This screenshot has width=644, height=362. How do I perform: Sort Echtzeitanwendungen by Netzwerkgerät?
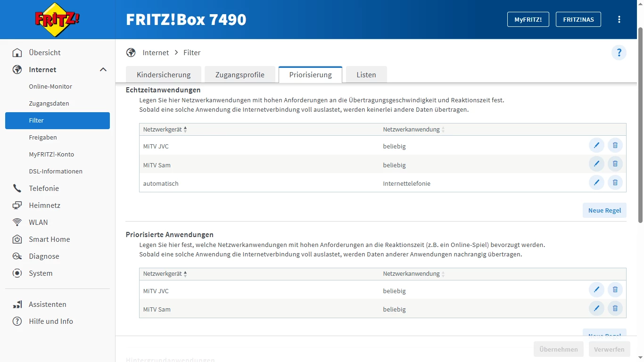pyautogui.click(x=165, y=130)
